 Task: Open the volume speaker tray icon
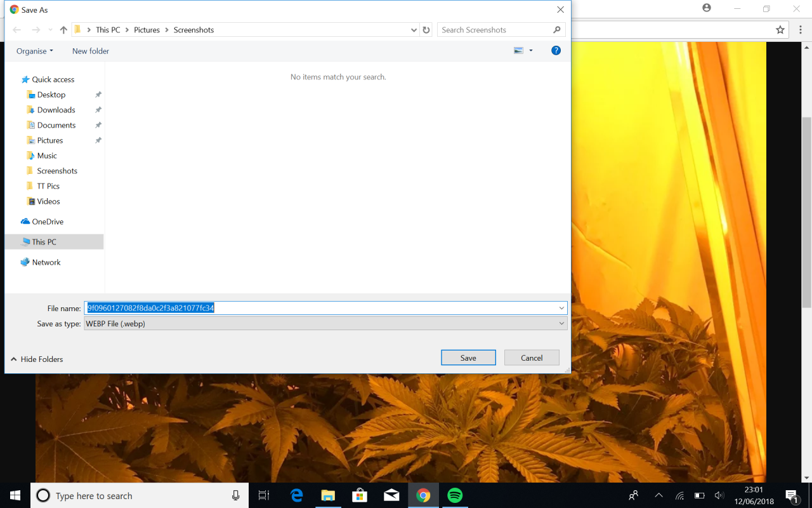coord(719,495)
